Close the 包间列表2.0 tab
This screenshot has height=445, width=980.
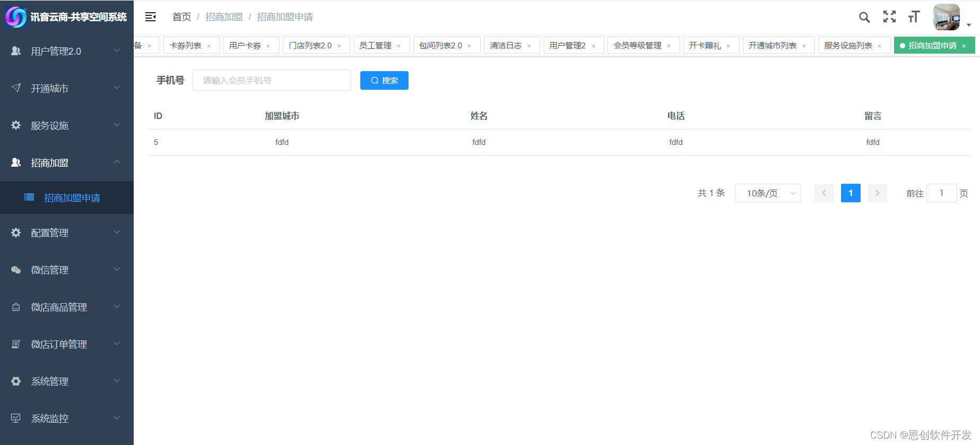pos(470,46)
